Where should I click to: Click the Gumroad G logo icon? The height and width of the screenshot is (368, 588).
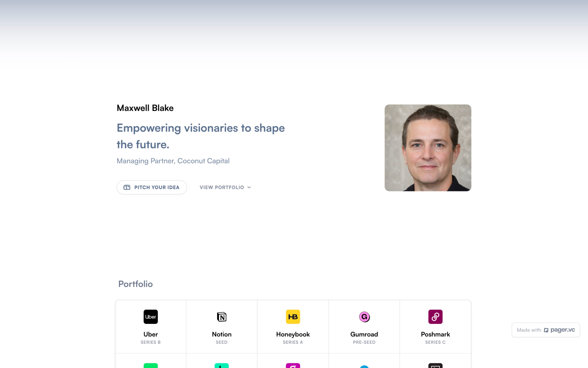(364, 317)
